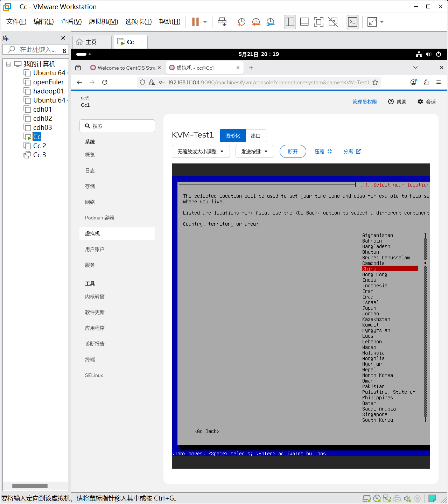
Task: Open a new Firefox tab
Action: point(251,68)
